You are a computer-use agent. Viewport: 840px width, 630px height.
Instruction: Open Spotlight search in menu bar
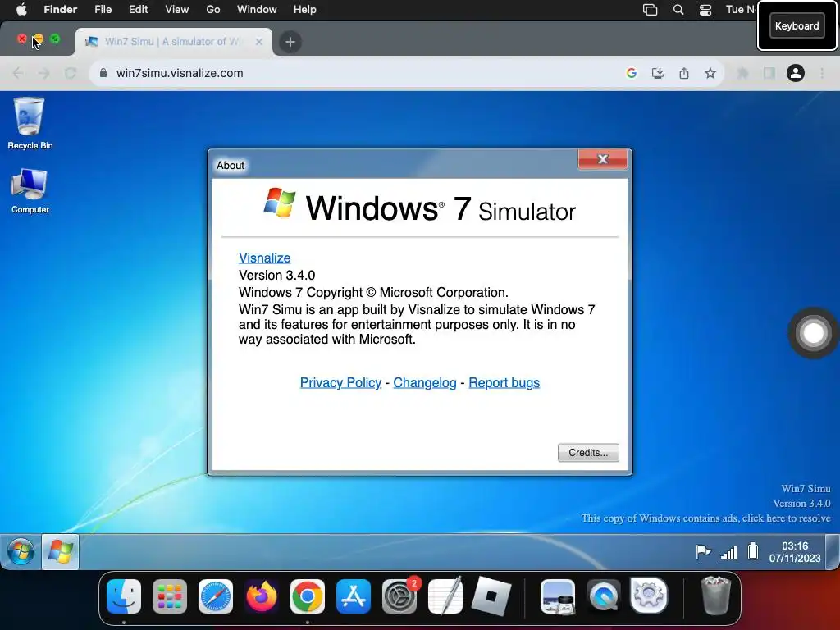(678, 10)
